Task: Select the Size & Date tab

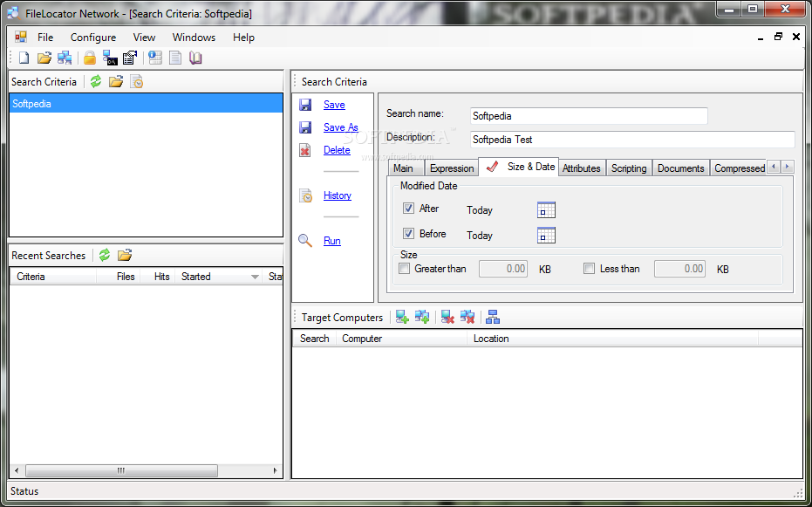Action: click(x=519, y=167)
